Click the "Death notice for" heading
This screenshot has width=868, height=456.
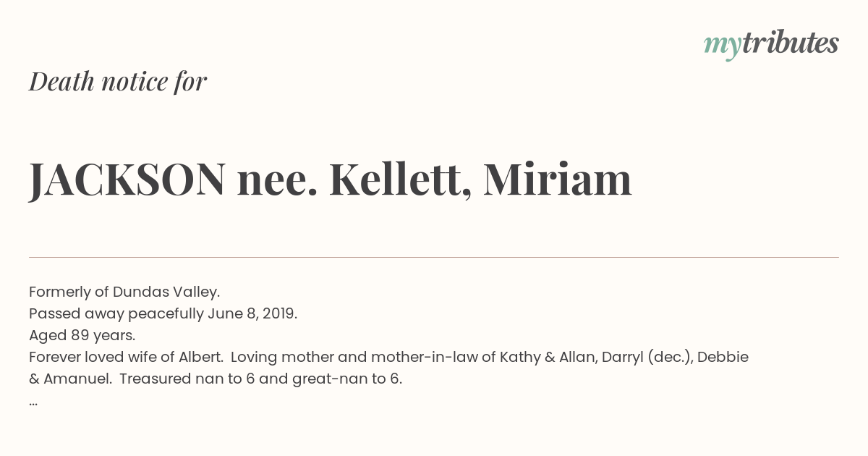tap(118, 81)
